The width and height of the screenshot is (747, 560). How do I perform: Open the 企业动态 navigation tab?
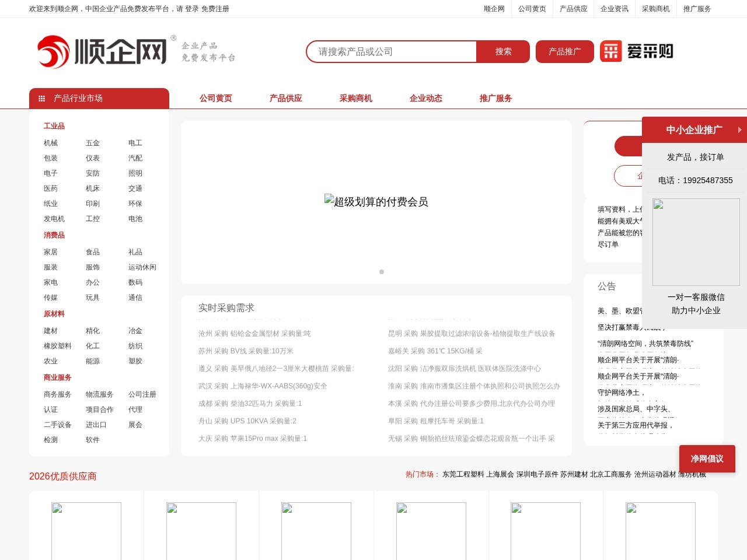click(425, 98)
